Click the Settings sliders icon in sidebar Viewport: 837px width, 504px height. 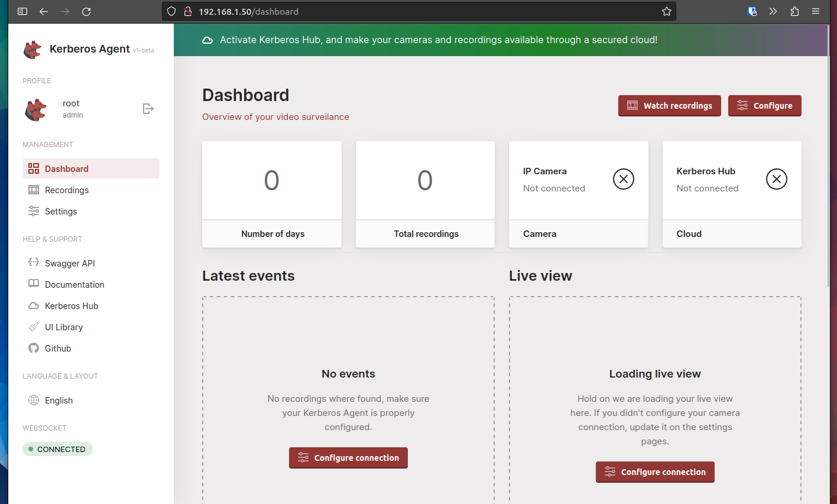click(x=34, y=211)
